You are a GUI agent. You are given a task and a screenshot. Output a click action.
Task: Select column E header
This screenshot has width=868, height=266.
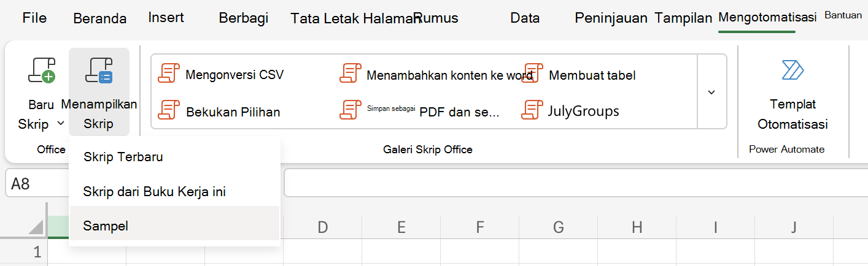point(401,227)
